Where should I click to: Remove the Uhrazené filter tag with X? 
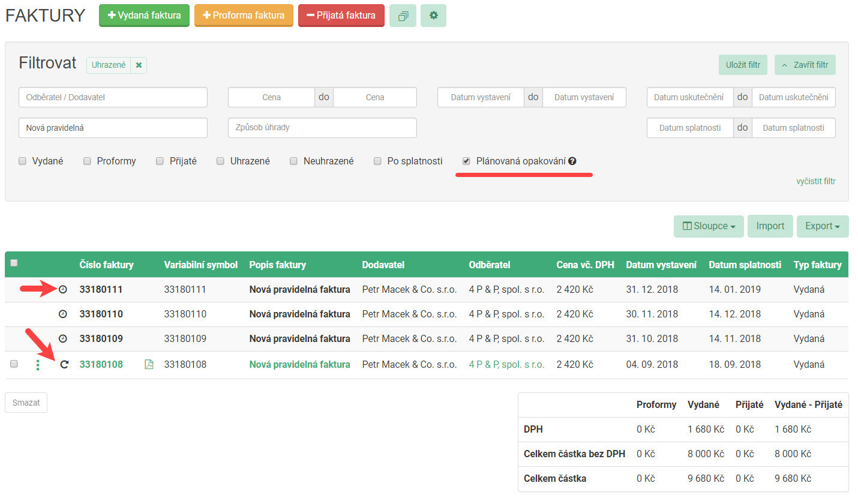[139, 65]
